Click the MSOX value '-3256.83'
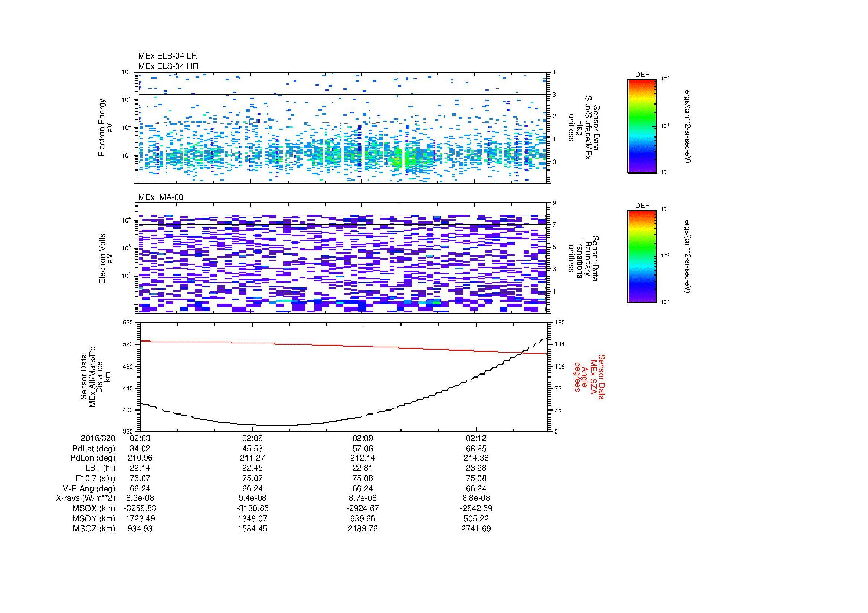 click(140, 509)
